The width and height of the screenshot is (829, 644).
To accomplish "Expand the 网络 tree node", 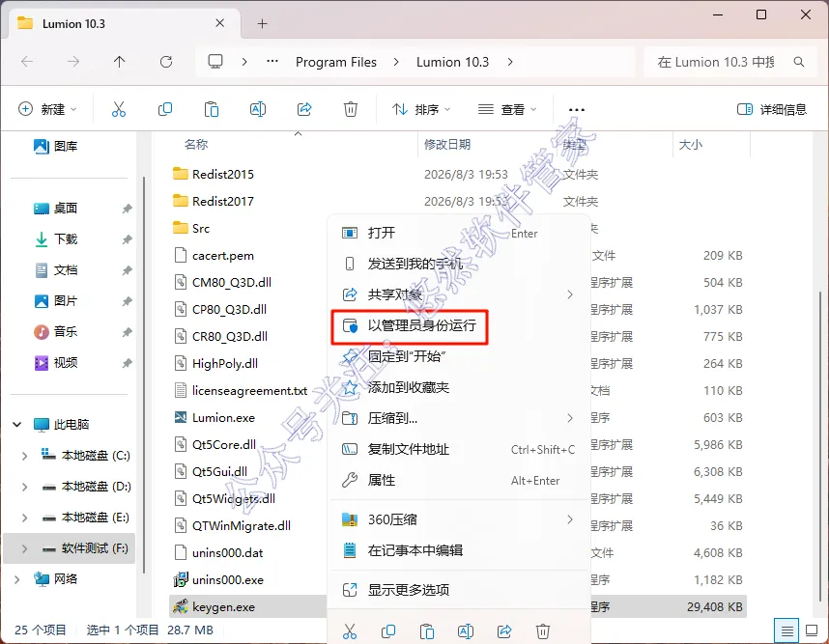I will click(17, 579).
